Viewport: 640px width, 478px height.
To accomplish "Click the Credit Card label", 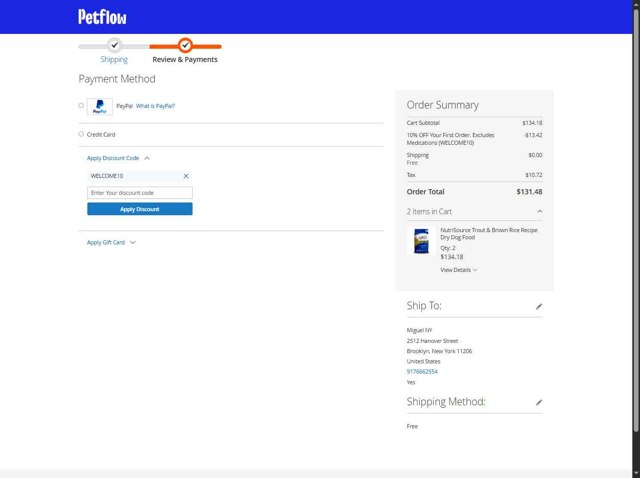I will click(101, 135).
